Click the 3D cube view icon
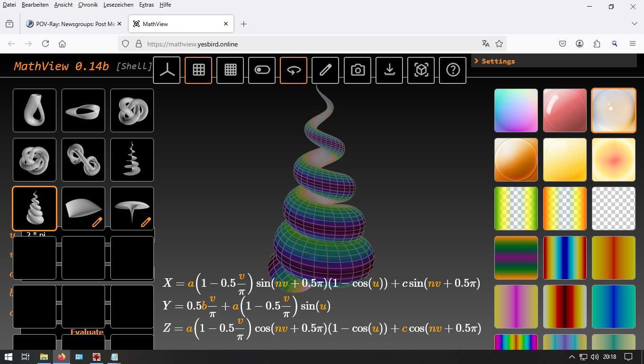 421,70
